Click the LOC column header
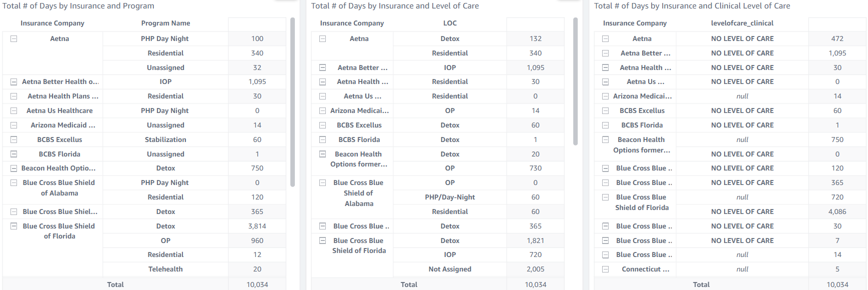 tap(450, 23)
